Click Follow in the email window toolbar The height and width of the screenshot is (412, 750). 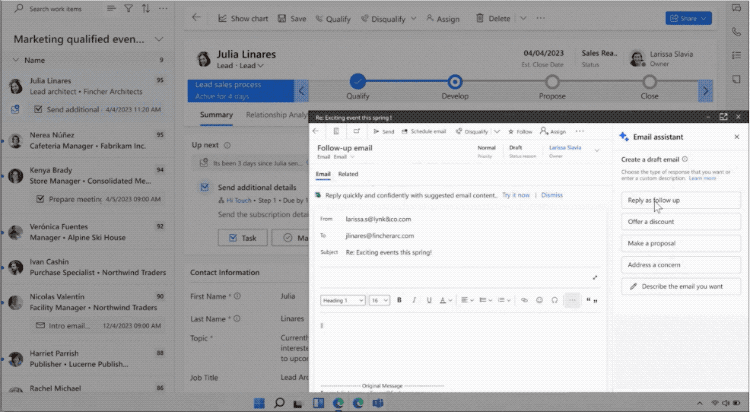click(520, 131)
